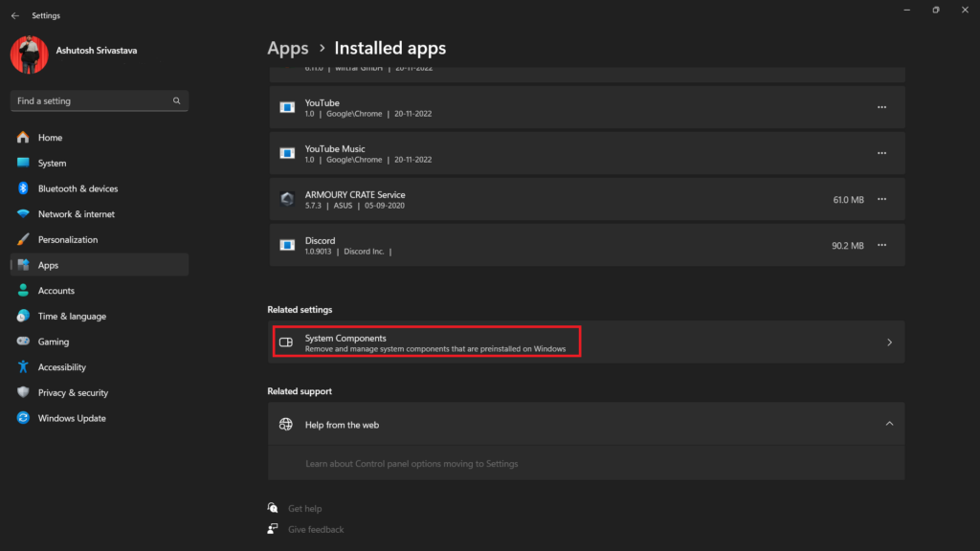Screen dimensions: 980x551
Task: Open more options for YouTube app
Action: (881, 107)
